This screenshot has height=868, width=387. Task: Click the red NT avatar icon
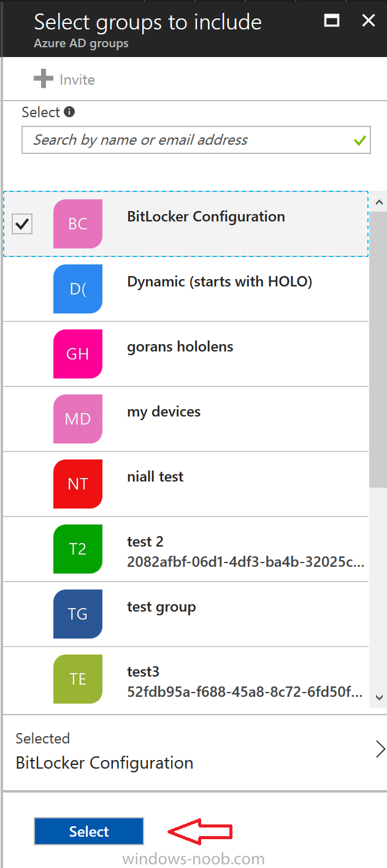(x=78, y=484)
